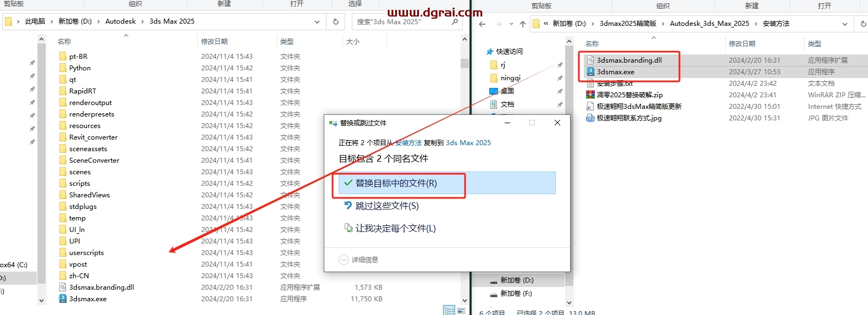Click the 安装步骤.txt file icon

point(590,84)
